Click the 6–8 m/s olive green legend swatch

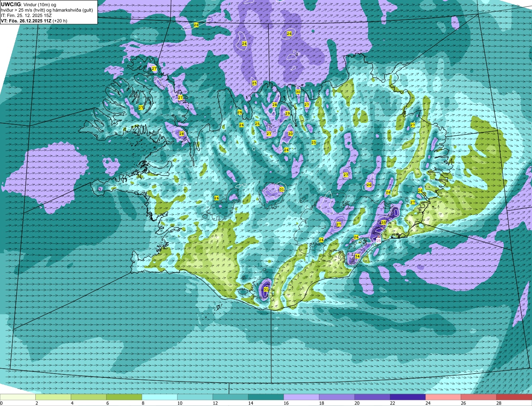tap(124, 397)
